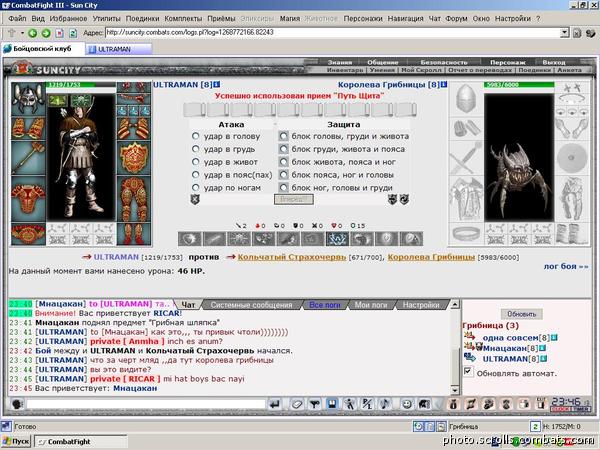600x450 pixels.
Task: Click the mace weapon slot
Action: [x=28, y=160]
